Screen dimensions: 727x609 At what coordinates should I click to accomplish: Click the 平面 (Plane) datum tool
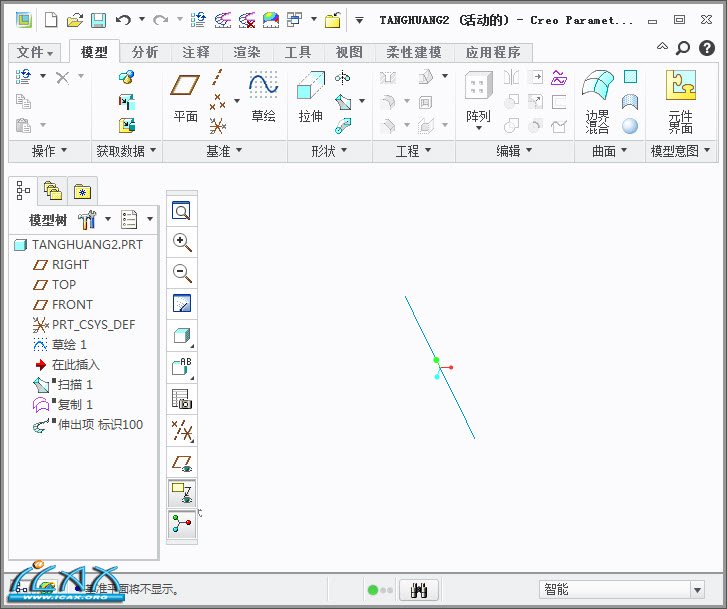[186, 97]
